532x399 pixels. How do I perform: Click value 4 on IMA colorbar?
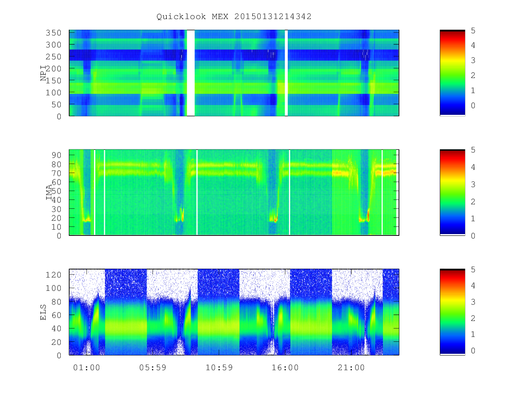[473, 167]
